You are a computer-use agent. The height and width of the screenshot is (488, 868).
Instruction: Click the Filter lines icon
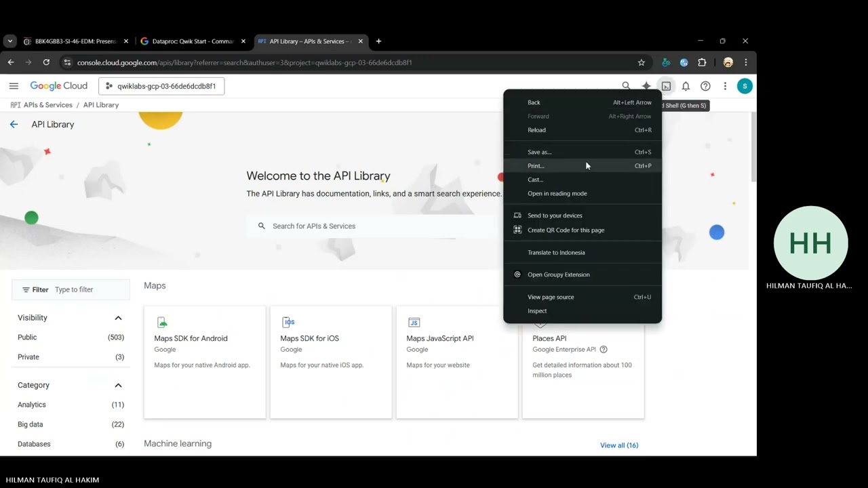click(x=26, y=289)
